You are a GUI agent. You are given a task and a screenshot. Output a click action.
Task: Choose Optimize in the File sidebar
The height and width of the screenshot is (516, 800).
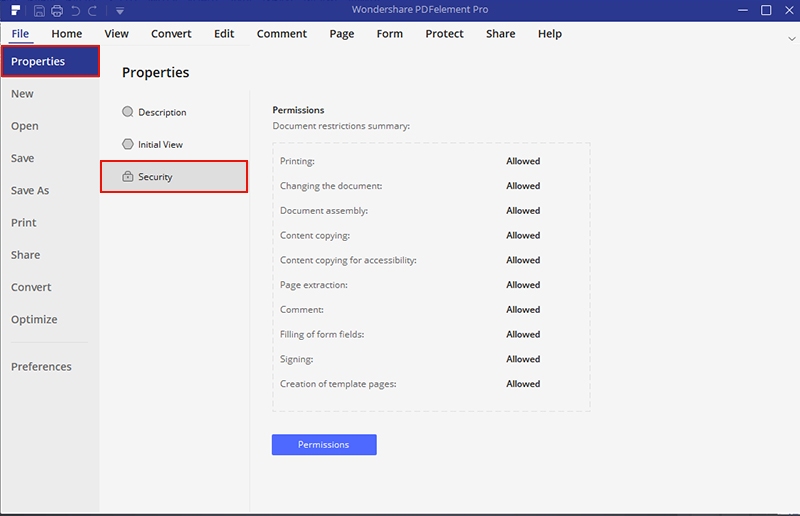pos(34,320)
